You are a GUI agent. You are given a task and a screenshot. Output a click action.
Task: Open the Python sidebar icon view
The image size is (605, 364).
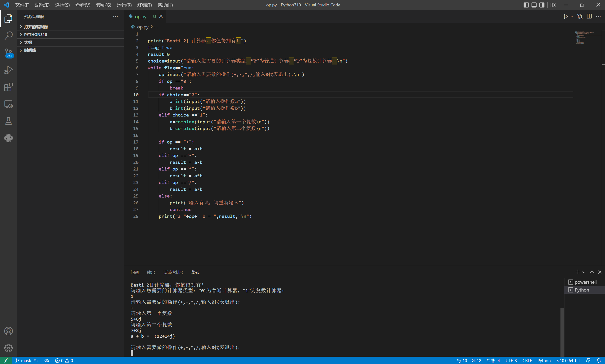point(8,138)
